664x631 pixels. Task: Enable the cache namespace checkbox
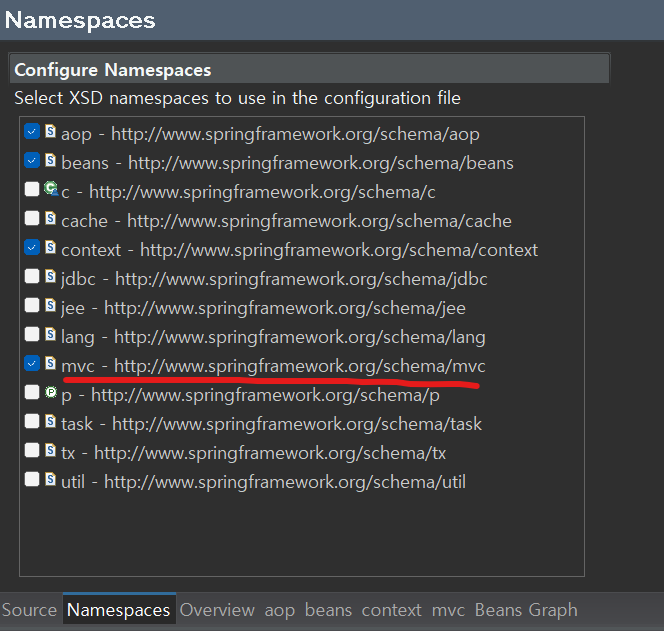pyautogui.click(x=32, y=219)
